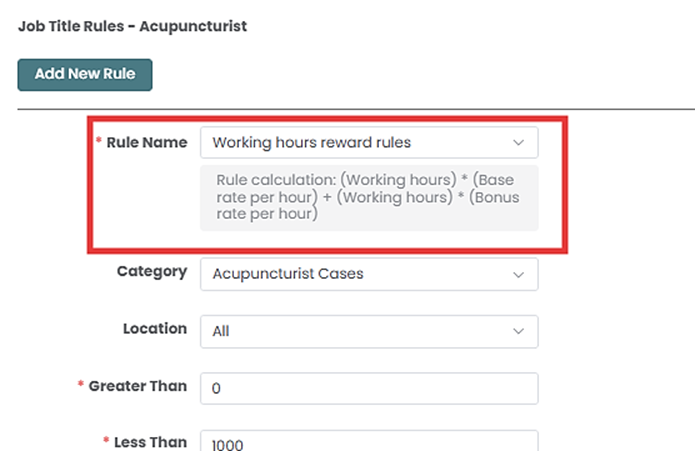This screenshot has width=695, height=451.
Task: Focus the Less Than input field
Action: tap(368, 442)
